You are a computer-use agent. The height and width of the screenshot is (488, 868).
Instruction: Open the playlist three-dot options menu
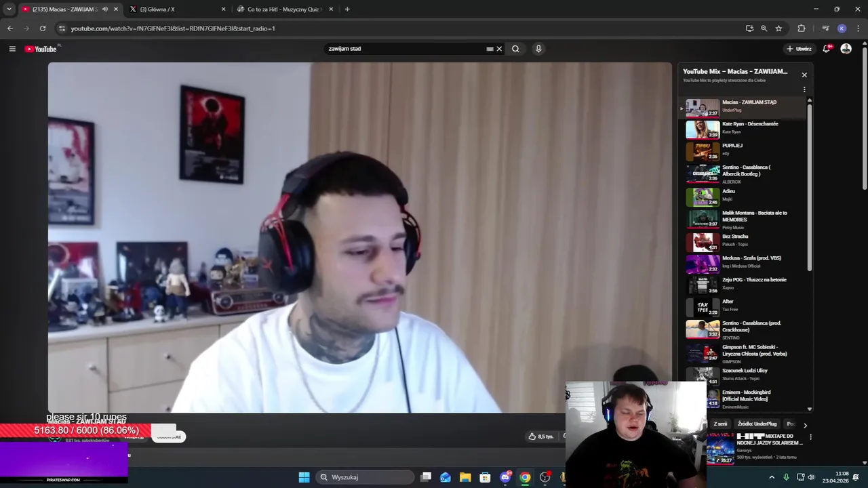(x=804, y=89)
